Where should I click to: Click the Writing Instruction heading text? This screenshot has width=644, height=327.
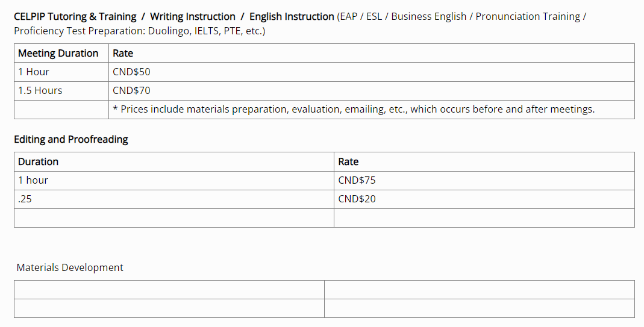coord(192,16)
